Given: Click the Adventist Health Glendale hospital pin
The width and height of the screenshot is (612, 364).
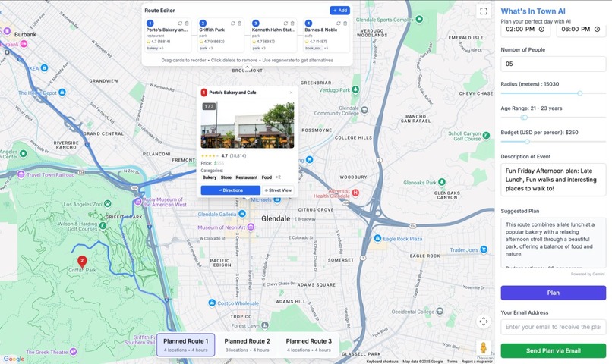Looking at the screenshot, I should (x=355, y=193).
